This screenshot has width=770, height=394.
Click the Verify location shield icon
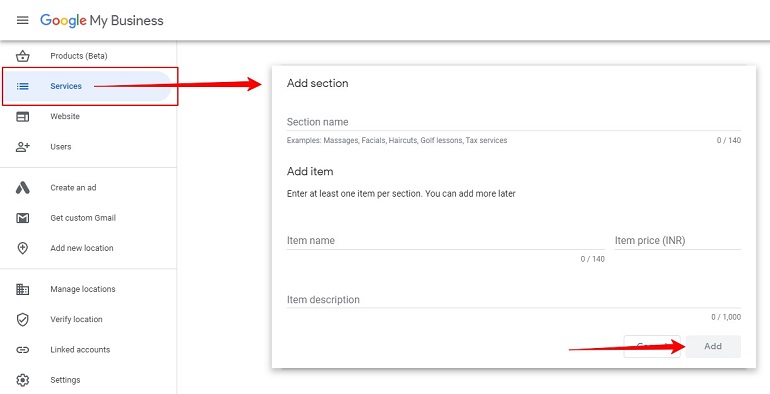23,320
